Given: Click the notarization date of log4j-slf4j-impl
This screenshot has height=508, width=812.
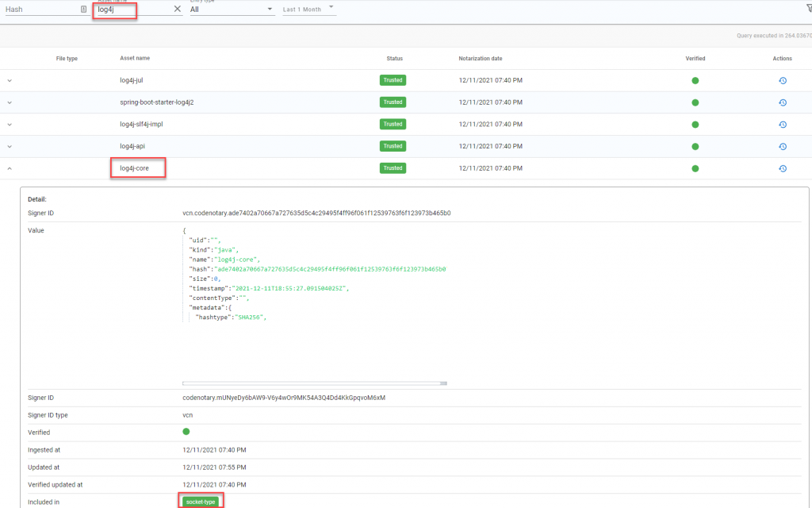Looking at the screenshot, I should [490, 125].
